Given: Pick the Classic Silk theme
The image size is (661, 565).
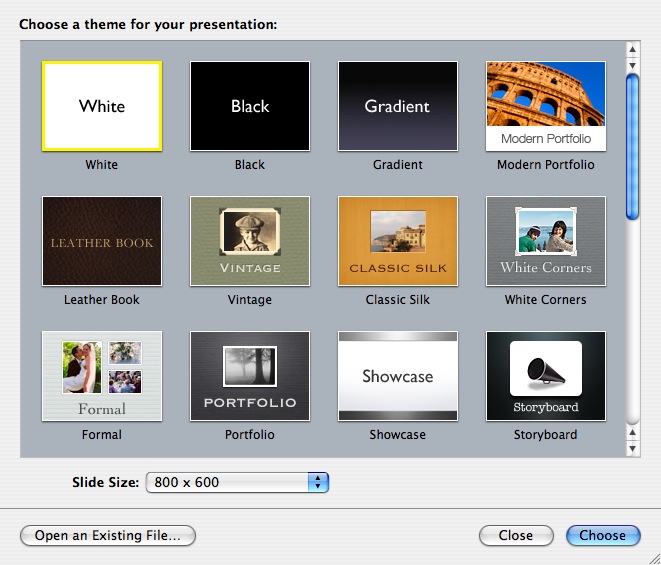Looking at the screenshot, I should point(397,241).
